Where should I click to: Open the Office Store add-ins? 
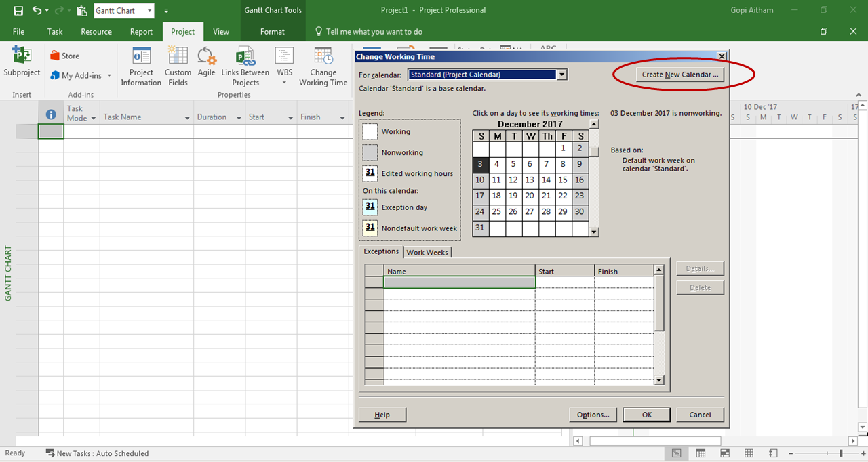click(x=65, y=56)
